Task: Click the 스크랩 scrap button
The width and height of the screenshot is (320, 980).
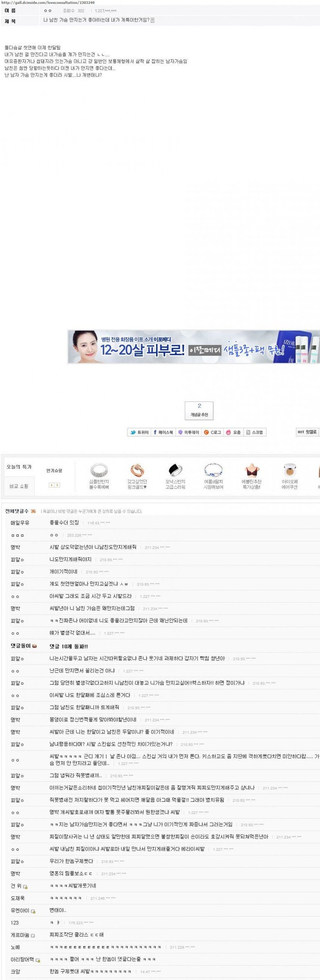Action: pyautogui.click(x=254, y=432)
